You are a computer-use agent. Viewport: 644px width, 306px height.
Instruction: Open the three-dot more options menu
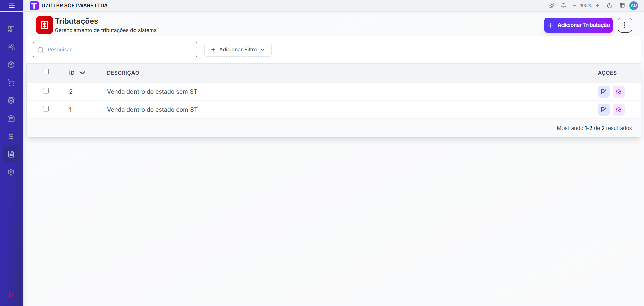(625, 25)
